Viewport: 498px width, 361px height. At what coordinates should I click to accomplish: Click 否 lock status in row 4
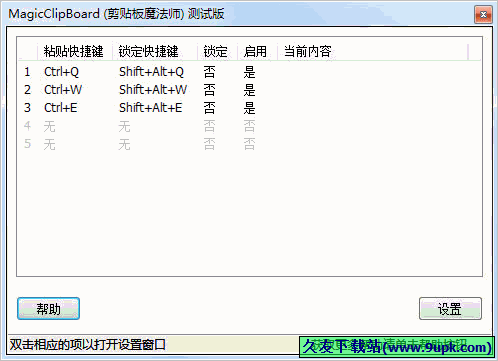pyautogui.click(x=209, y=126)
